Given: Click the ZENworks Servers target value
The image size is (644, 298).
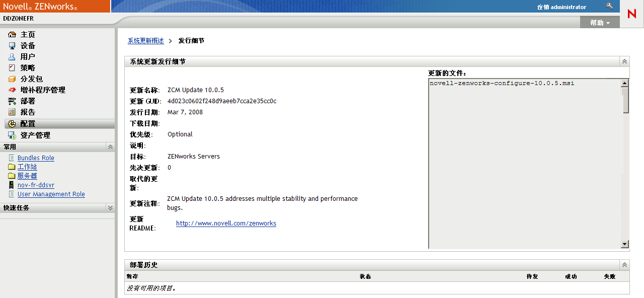Looking at the screenshot, I should (x=194, y=157).
